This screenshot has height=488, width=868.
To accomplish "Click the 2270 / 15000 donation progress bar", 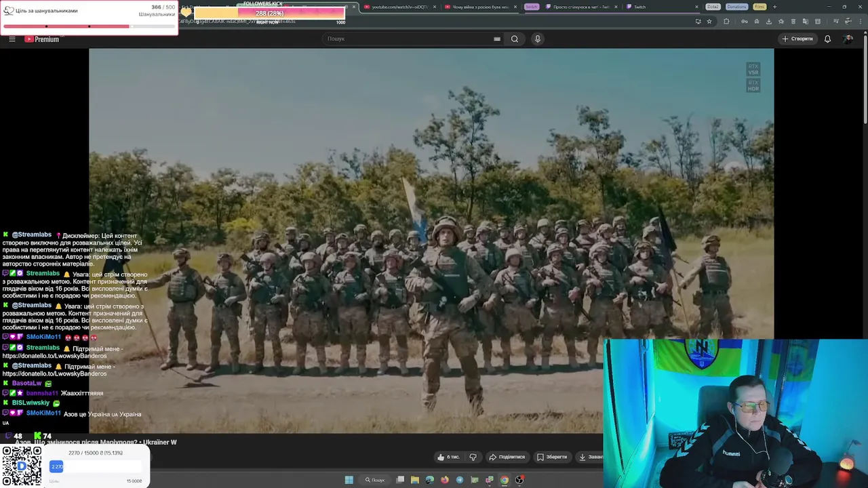I will tap(96, 466).
